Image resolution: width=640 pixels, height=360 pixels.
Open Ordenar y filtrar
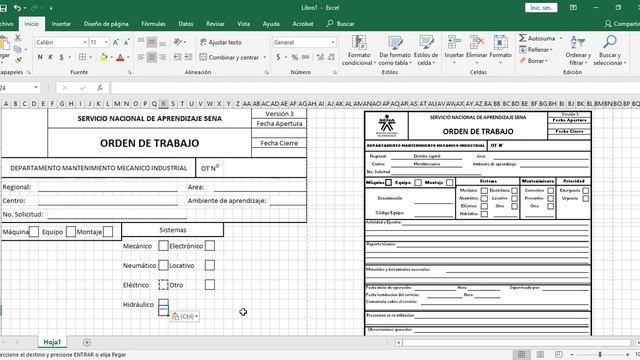coord(578,51)
